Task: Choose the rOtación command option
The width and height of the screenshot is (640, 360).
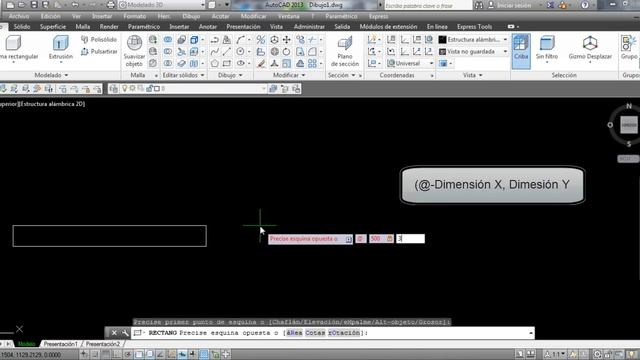Action: pyautogui.click(x=344, y=333)
